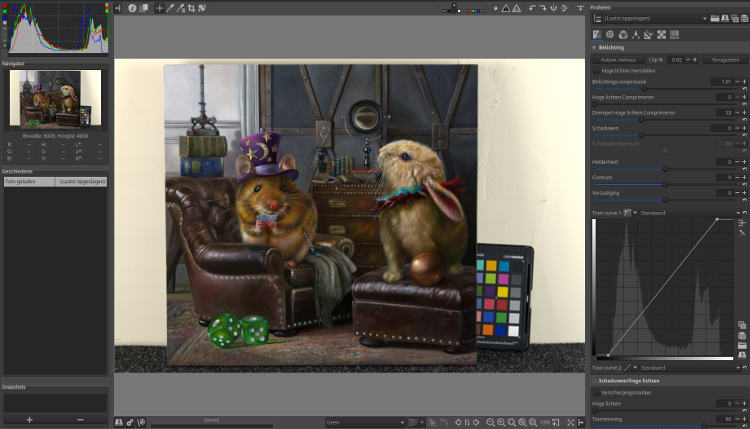Toggle the right panel visibility
This screenshot has height=429, width=750.
tap(581, 422)
